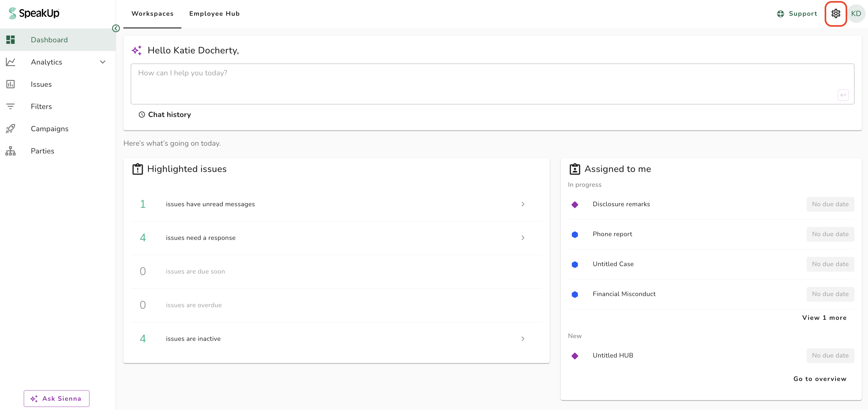Click the due date badge for Phone report
Viewport: 868px width, 410px height.
point(830,234)
